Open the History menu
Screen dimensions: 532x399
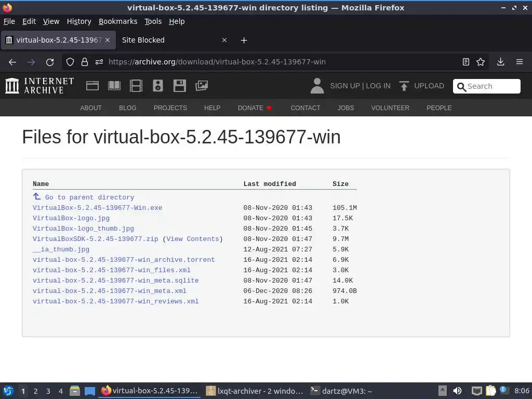tap(79, 21)
